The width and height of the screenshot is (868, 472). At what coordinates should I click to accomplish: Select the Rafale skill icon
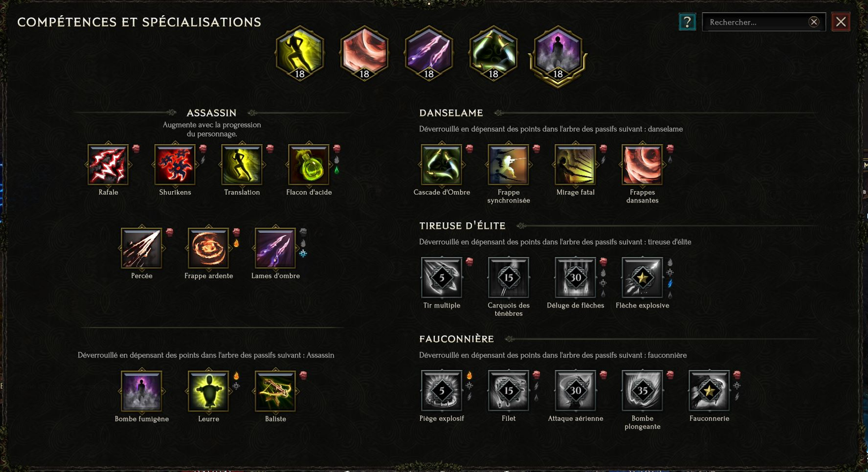108,165
